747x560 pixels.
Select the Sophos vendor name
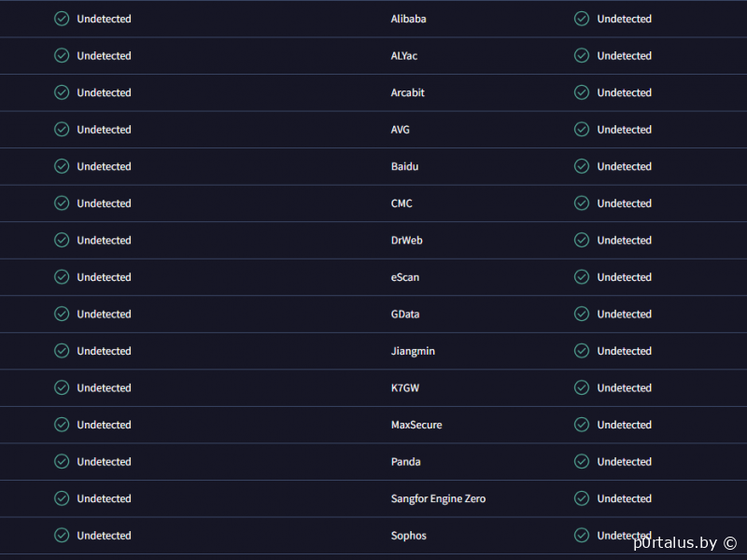click(409, 536)
